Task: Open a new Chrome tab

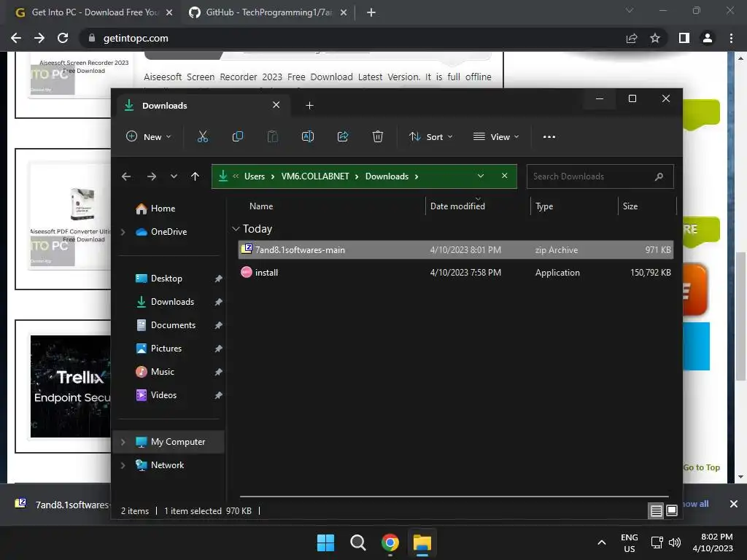Action: (x=371, y=12)
